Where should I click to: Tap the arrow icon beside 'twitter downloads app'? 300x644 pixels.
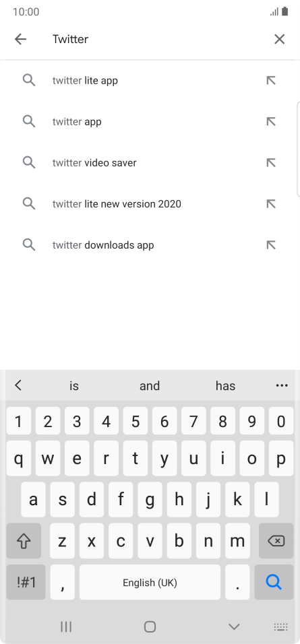click(x=271, y=245)
